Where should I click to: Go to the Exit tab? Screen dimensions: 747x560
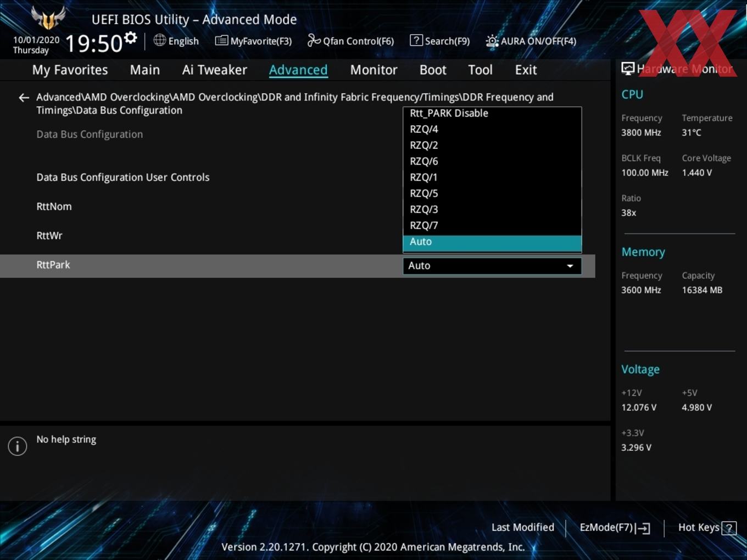tap(526, 70)
